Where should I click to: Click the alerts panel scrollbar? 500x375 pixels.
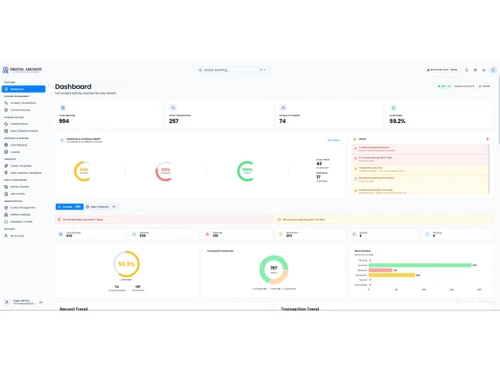click(489, 169)
